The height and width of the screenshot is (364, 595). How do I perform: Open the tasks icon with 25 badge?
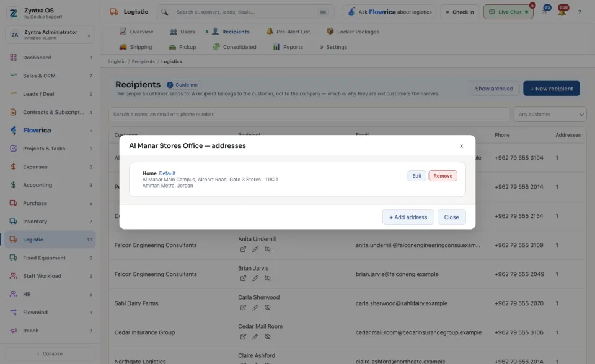coord(545,12)
